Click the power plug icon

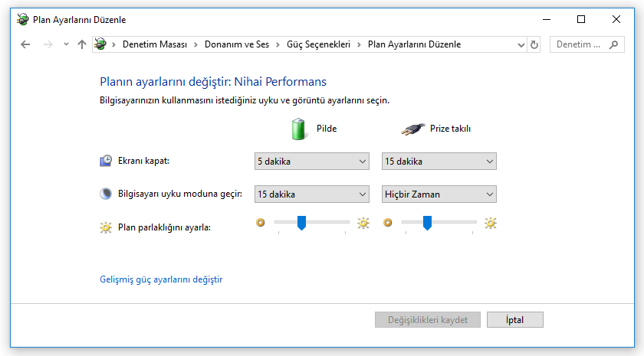click(x=412, y=129)
